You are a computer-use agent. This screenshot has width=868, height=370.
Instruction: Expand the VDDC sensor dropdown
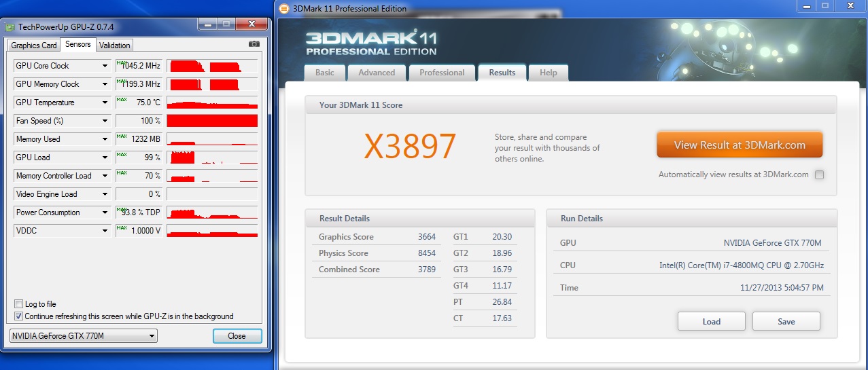coord(105,231)
